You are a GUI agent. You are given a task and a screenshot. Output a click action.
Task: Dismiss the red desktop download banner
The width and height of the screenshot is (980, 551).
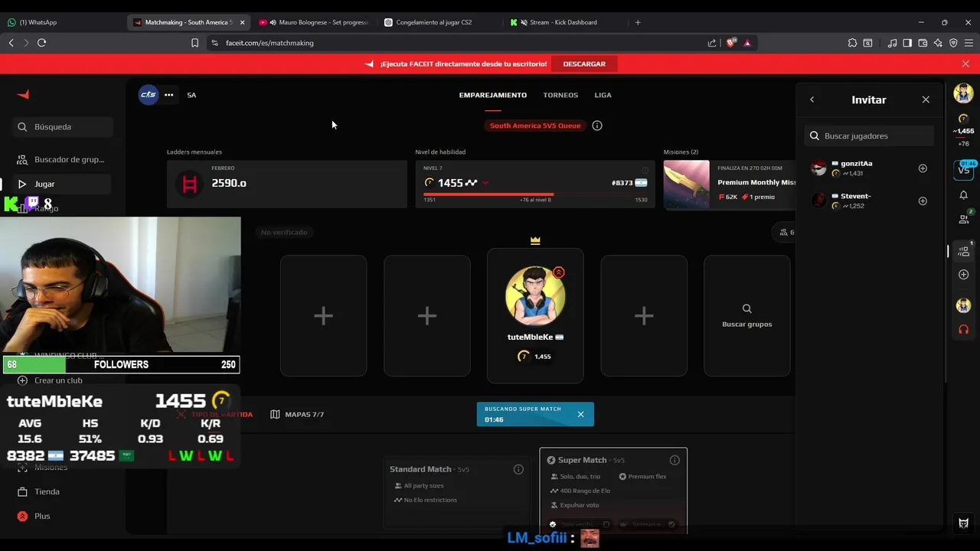pos(965,64)
